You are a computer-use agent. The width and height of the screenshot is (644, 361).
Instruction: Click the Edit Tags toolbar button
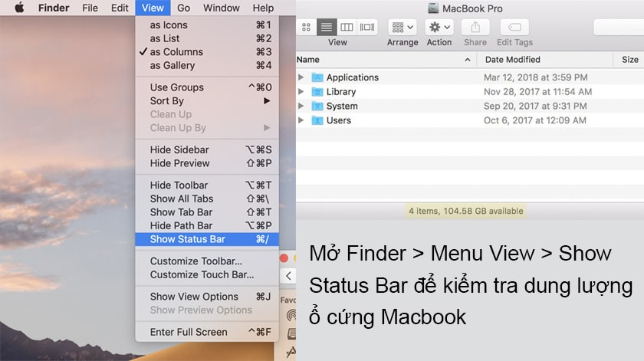pos(514,27)
